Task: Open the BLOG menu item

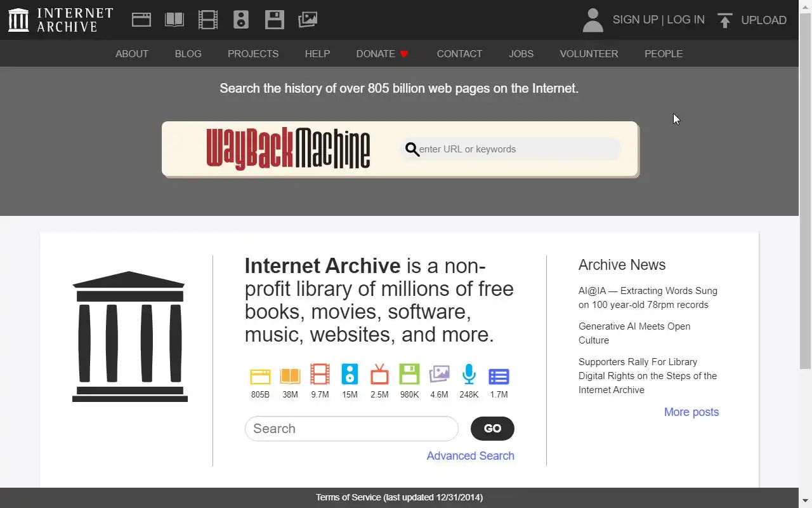Action: pyautogui.click(x=188, y=54)
